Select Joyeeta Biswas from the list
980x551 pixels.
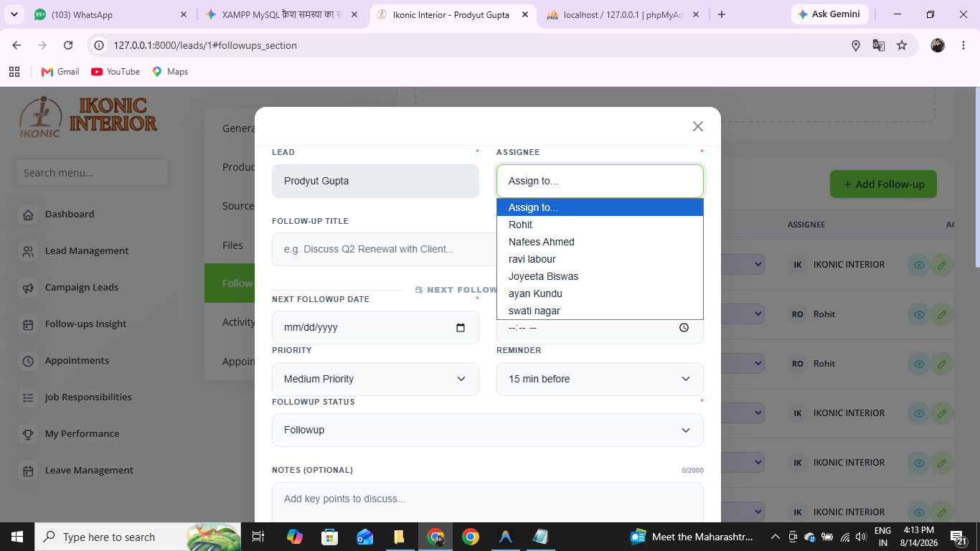pyautogui.click(x=600, y=276)
